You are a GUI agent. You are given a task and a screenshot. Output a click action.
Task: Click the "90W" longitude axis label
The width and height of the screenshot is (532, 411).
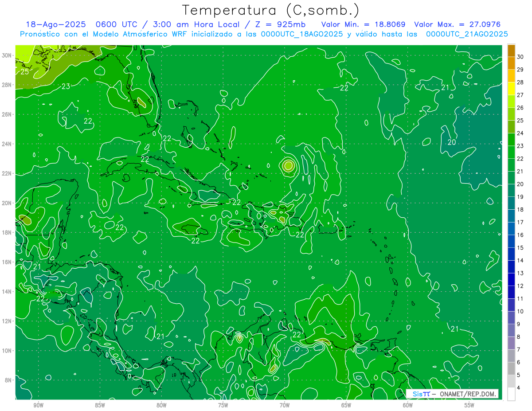point(39,405)
